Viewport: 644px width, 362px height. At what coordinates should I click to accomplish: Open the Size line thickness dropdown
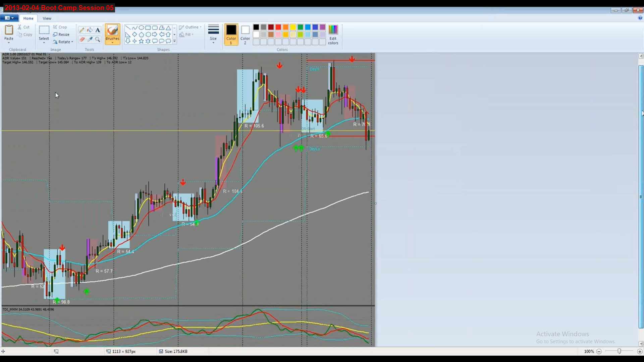(213, 34)
